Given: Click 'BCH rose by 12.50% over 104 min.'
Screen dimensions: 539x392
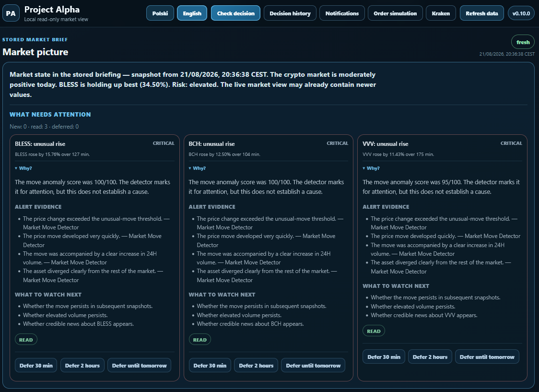Looking at the screenshot, I should [x=224, y=154].
